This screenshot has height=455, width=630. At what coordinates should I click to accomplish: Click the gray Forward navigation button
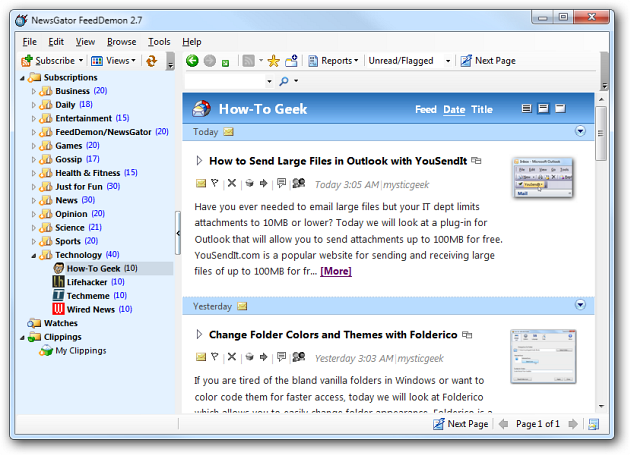tap(209, 61)
